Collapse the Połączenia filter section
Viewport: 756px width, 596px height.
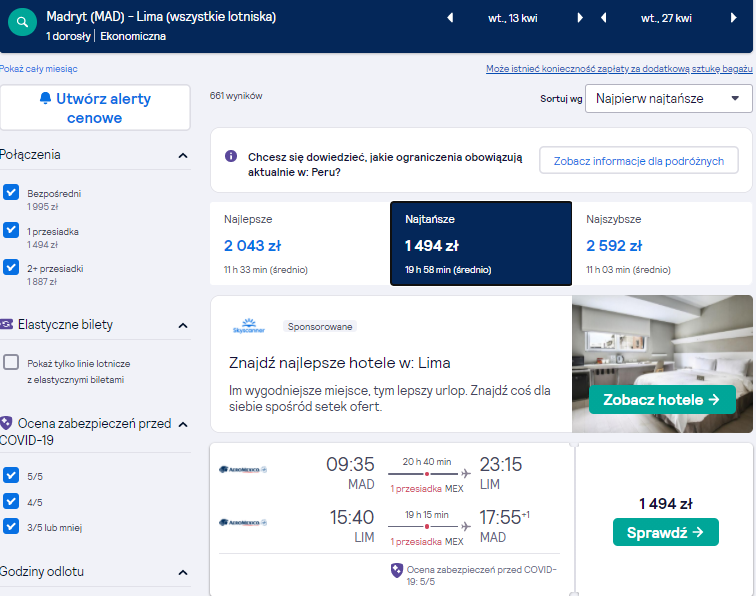click(183, 155)
